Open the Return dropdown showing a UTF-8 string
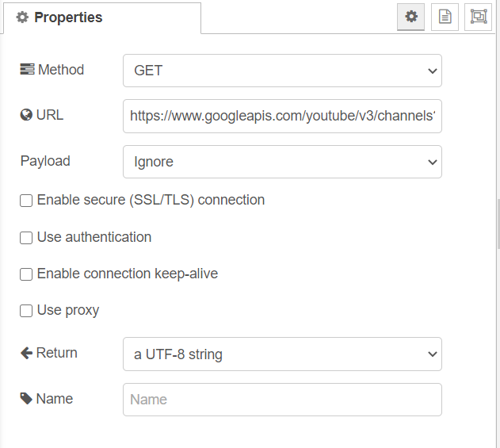This screenshot has height=448, width=500. (282, 354)
